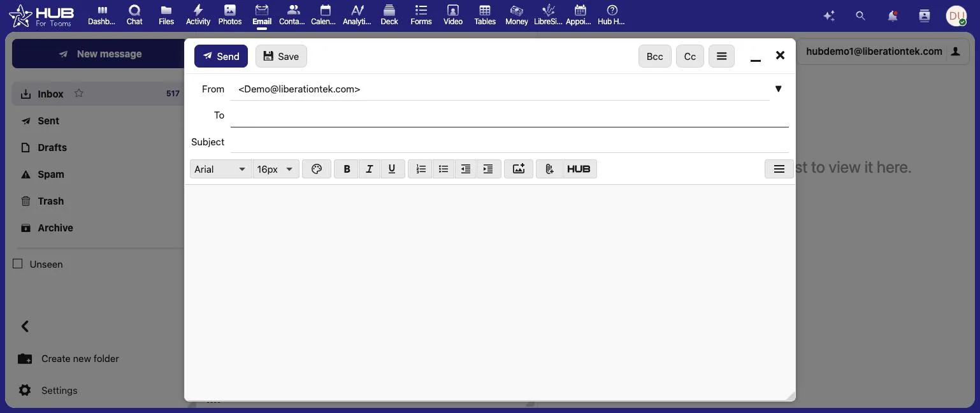Open email Settings
Screen dimensions: 980x413
tap(48, 390)
